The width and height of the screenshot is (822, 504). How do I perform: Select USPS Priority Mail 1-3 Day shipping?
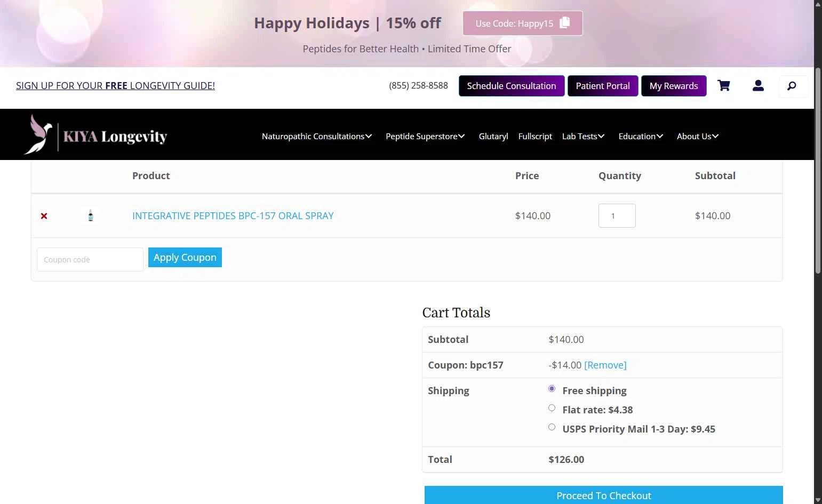coord(552,427)
